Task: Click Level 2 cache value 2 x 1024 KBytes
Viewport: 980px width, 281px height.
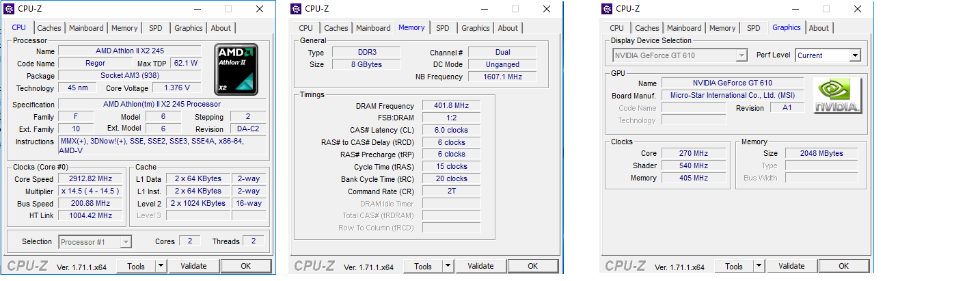Action: tap(198, 204)
